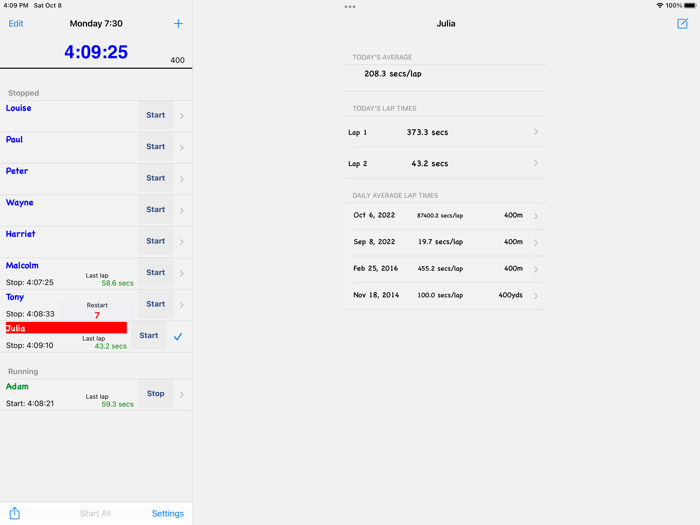Select runner name Harriet

point(21,234)
